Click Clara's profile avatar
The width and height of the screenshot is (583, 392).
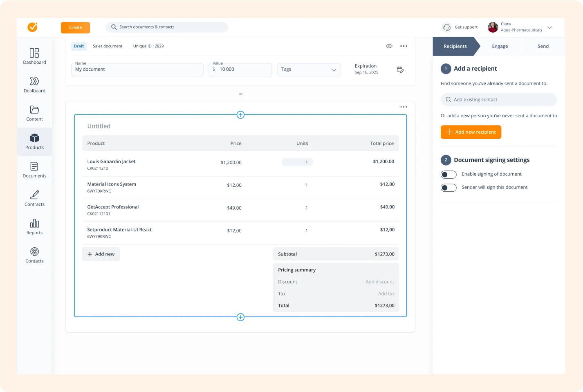coord(493,27)
